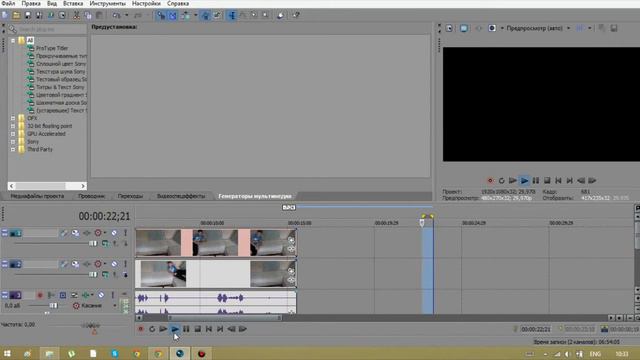Open the Файл menu

[8, 3]
